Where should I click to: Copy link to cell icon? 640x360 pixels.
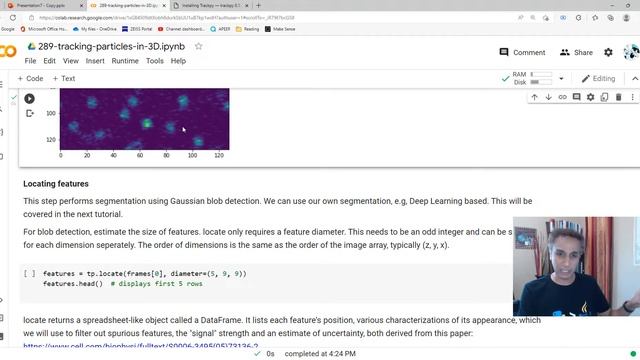coord(562,97)
